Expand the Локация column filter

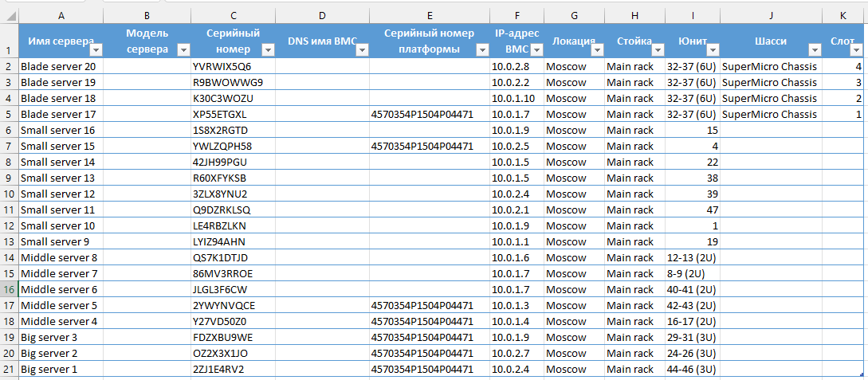tap(597, 49)
